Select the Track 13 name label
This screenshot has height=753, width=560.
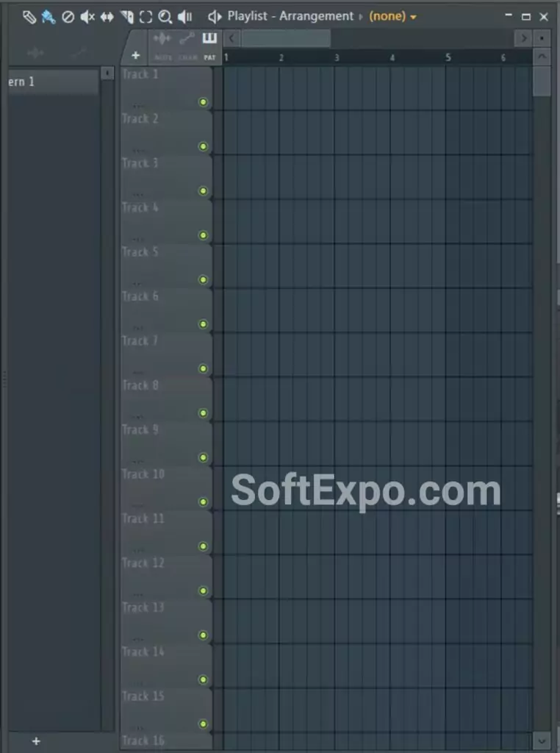143,607
